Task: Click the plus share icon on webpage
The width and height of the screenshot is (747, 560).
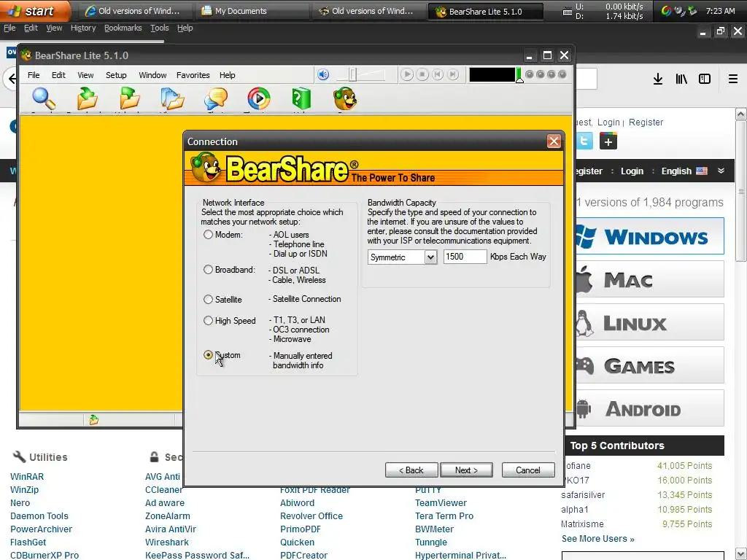Action: click(x=608, y=141)
